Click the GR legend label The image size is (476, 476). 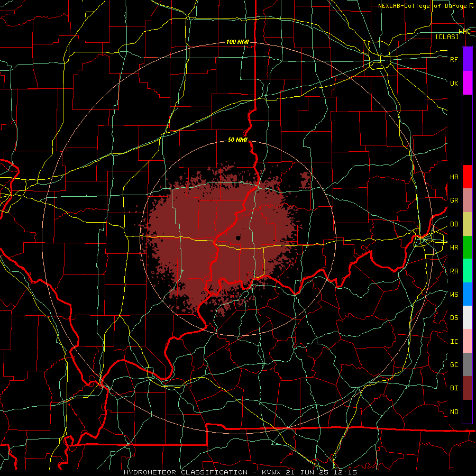(x=454, y=200)
